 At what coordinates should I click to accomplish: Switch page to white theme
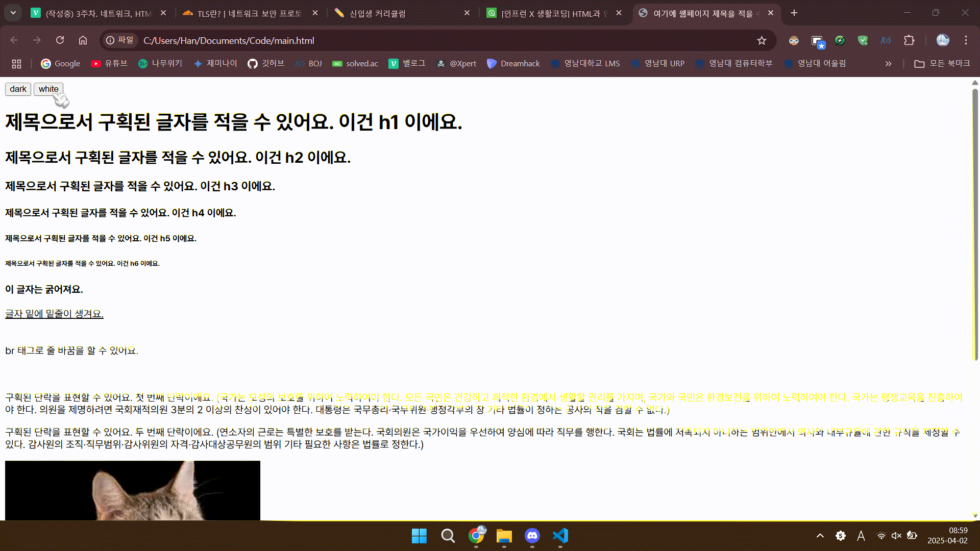click(48, 89)
